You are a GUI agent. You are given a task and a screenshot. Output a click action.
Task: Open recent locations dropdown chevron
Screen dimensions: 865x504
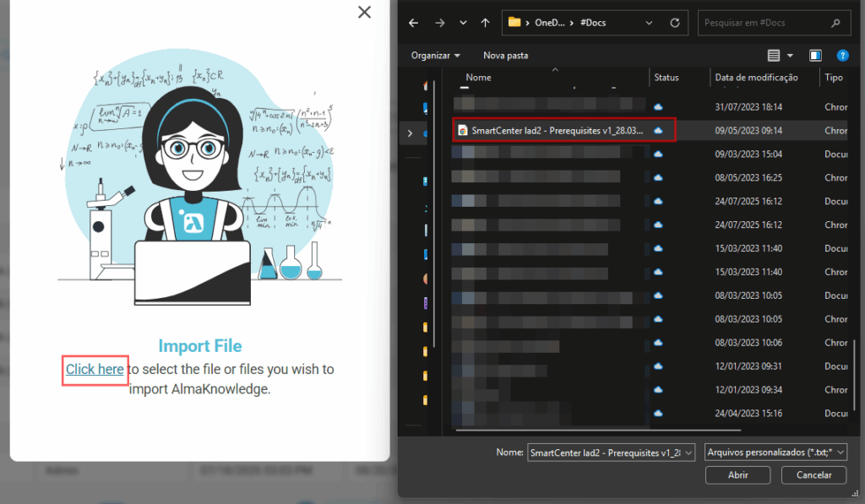462,23
